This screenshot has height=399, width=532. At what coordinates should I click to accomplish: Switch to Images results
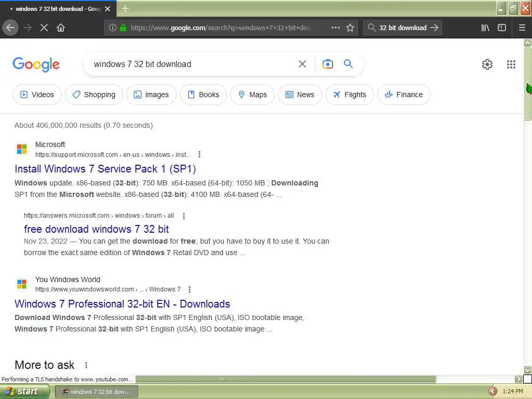[x=151, y=95]
